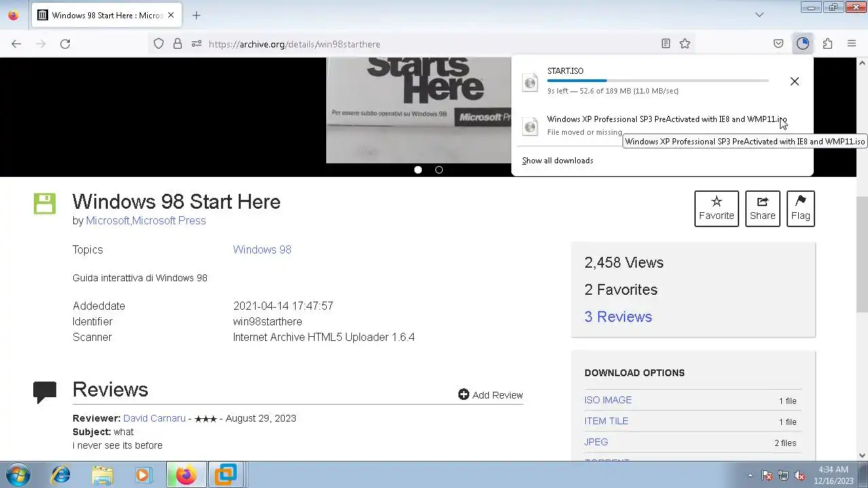Open the List all tabs dropdown
The width and height of the screenshot is (868, 488).
[759, 15]
